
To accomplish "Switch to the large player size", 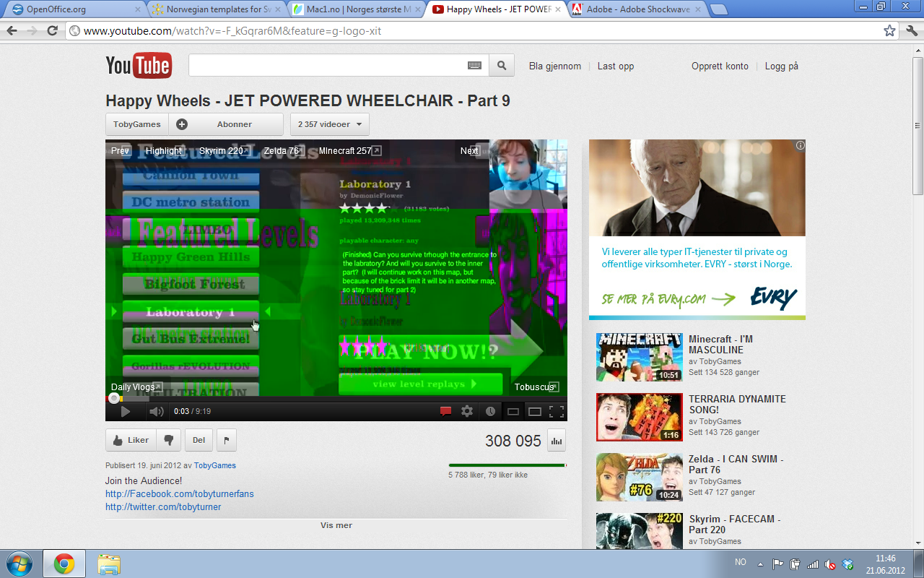I will click(x=535, y=412).
